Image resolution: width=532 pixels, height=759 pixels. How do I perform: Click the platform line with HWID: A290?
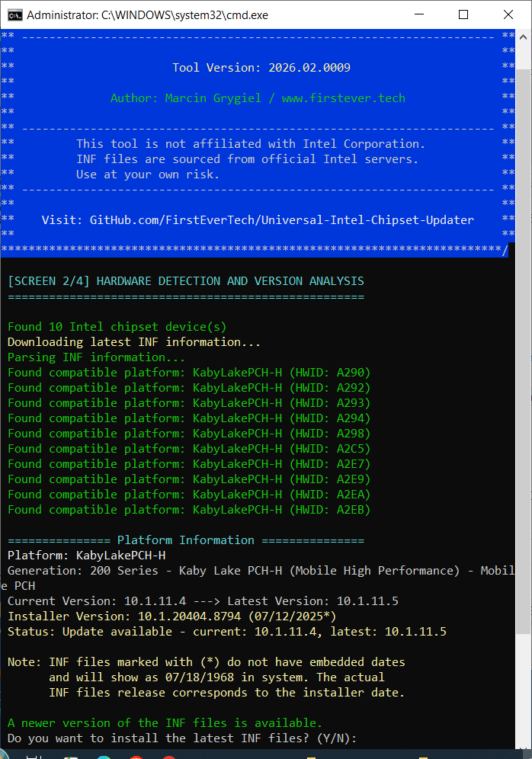(x=189, y=373)
